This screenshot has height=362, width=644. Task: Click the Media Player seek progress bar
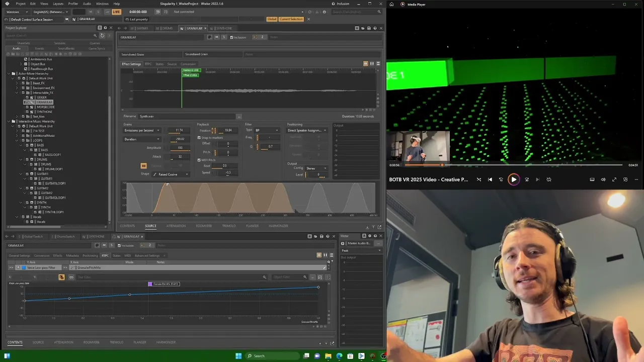513,165
